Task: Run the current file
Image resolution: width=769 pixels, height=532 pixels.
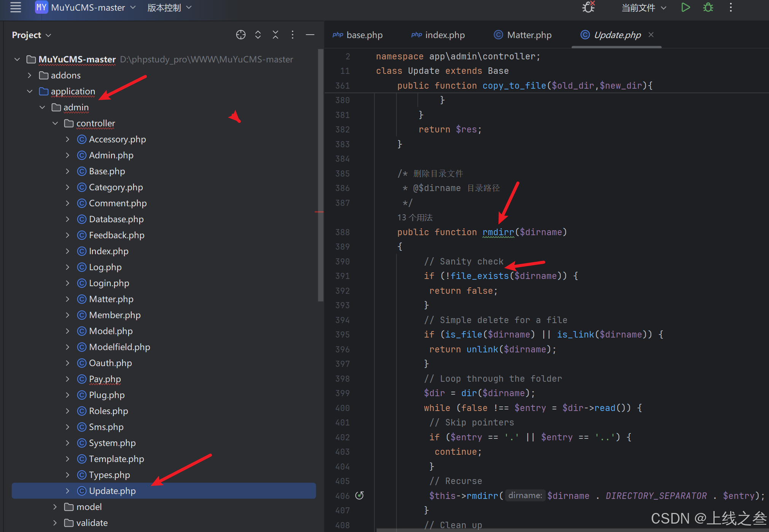Action: [x=685, y=7]
